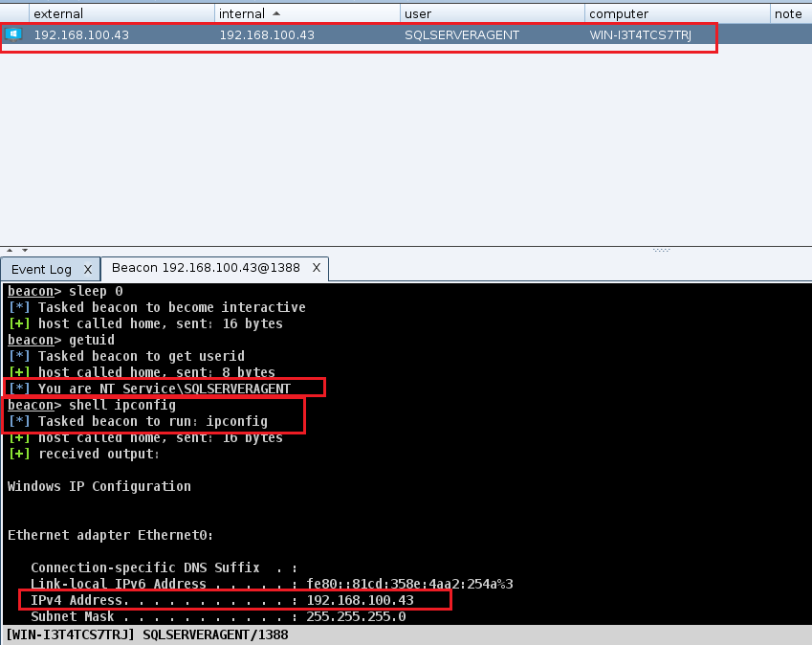Select the Beacon 192.168.100.43@1388 tab
The width and height of the screenshot is (812, 645).
pos(207,268)
